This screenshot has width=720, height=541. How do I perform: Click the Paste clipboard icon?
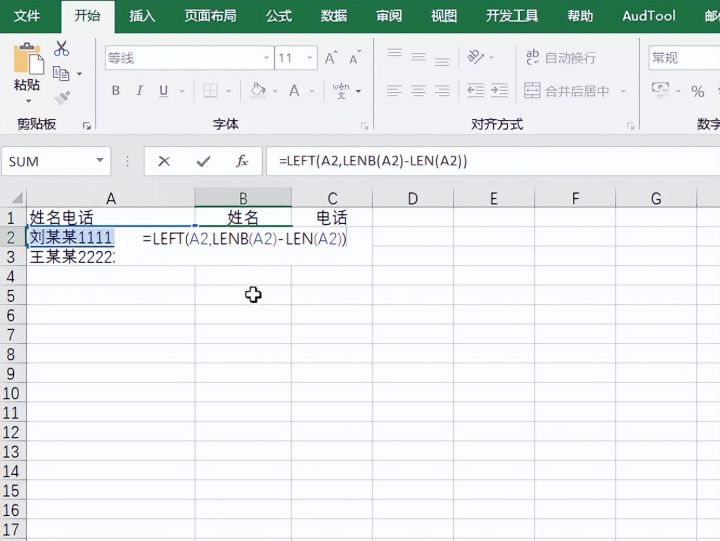point(28,58)
